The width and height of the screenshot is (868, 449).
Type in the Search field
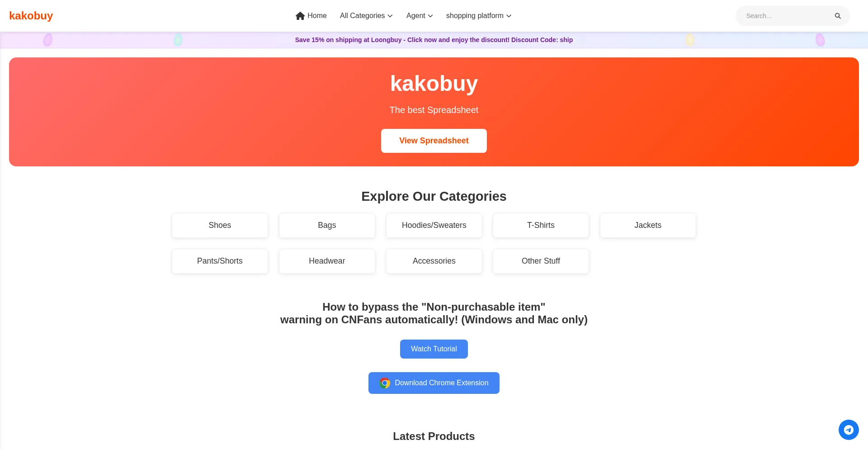(787, 16)
